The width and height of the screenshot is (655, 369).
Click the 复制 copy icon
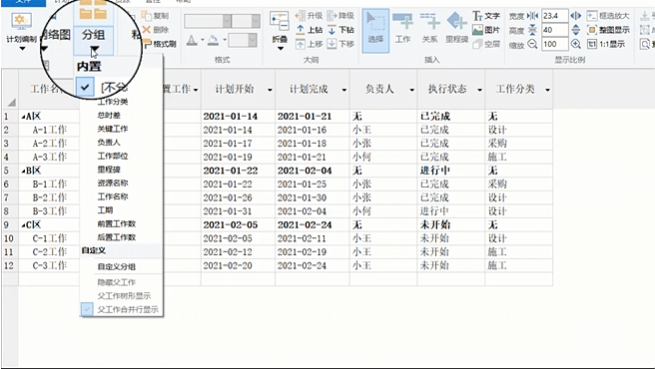pyautogui.click(x=147, y=15)
